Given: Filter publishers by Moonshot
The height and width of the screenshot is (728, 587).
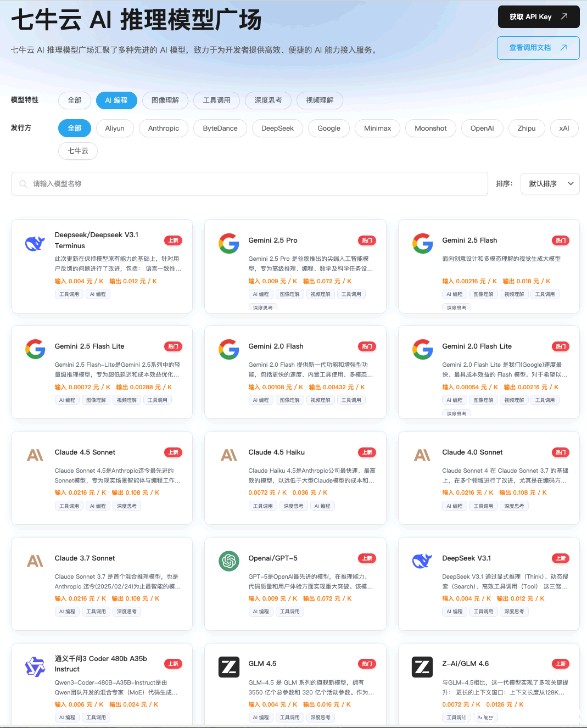Looking at the screenshot, I should point(431,128).
